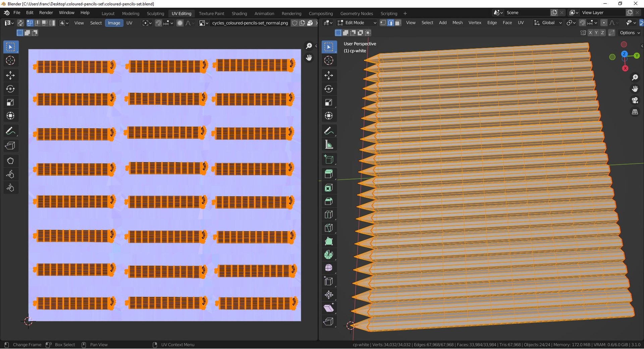Click the Image menu button in UV editor

(114, 23)
